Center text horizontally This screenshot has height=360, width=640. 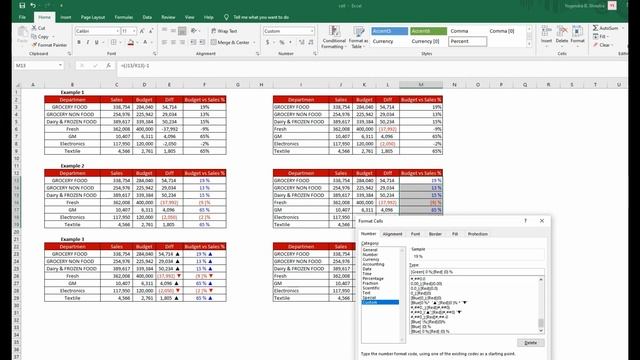(x=173, y=42)
